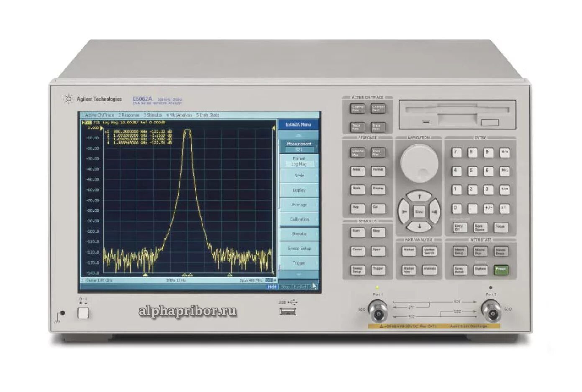Tap the navigation down arrow key
Viewport: 582px width, 392px height.
tap(419, 226)
